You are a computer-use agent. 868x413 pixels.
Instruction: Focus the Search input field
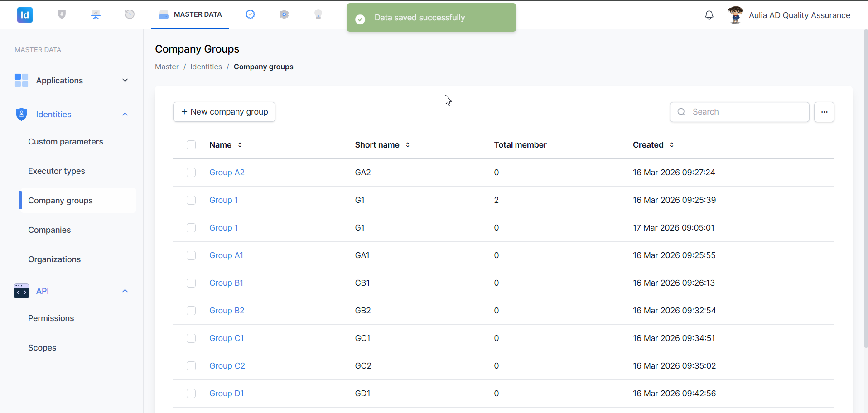[x=740, y=112]
